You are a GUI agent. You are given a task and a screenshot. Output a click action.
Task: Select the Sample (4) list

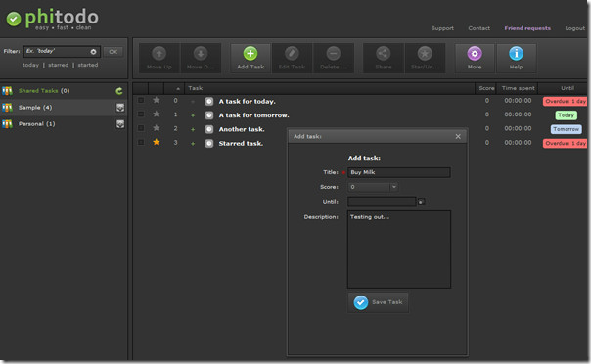coord(35,108)
